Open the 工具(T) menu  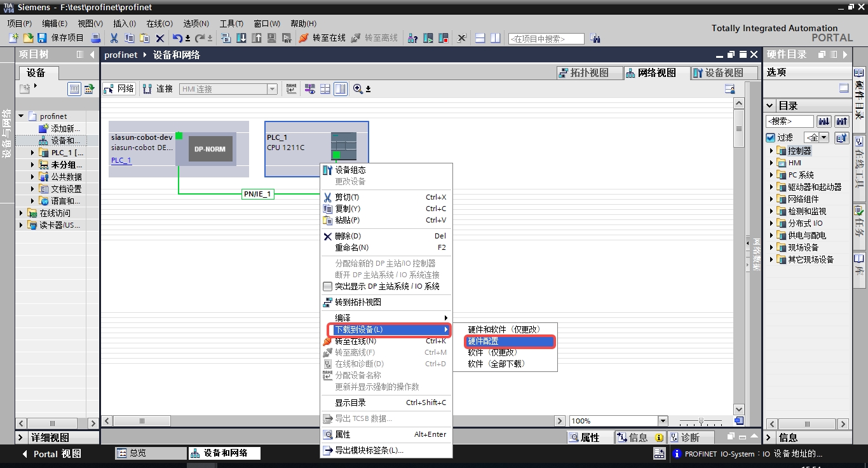pyautogui.click(x=231, y=24)
